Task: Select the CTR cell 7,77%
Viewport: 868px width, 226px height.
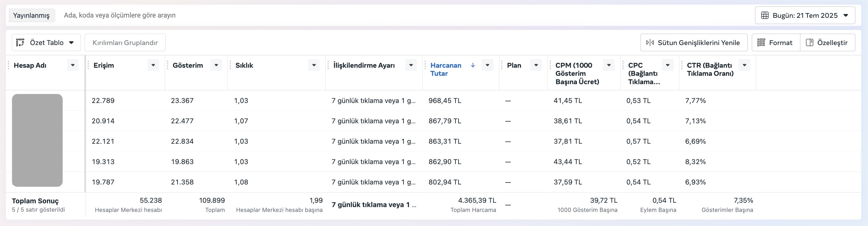Action: [x=695, y=101]
